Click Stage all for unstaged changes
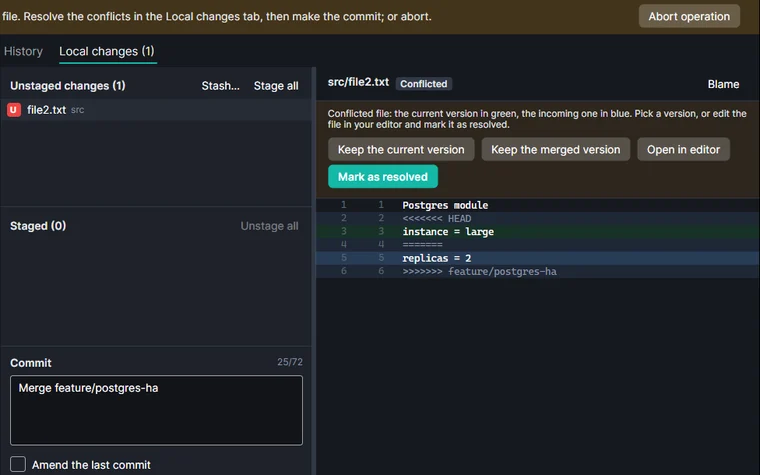760x475 pixels. (276, 86)
